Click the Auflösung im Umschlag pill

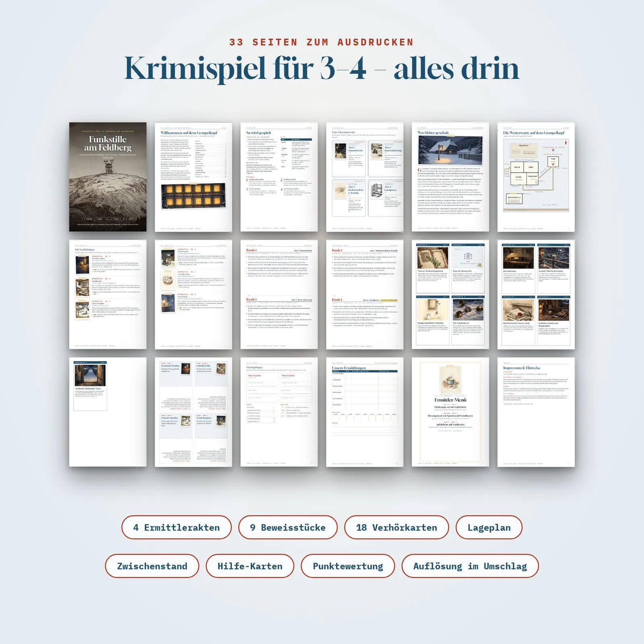pos(470,566)
